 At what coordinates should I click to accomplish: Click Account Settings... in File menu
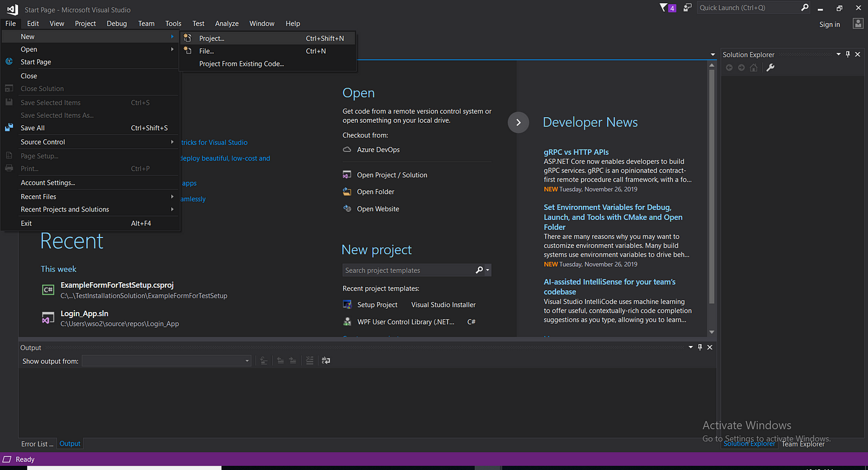coord(91,182)
